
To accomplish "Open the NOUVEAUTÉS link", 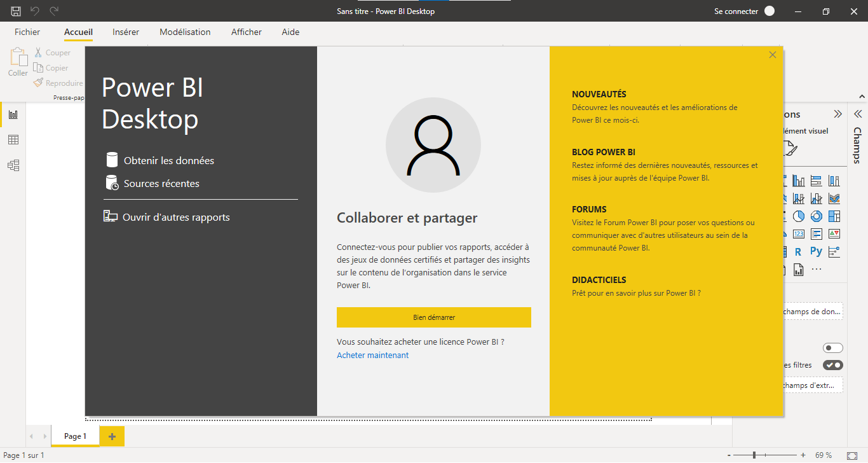I will [599, 94].
